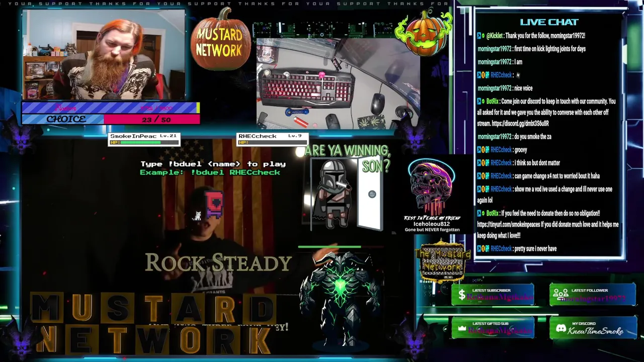The image size is (644, 362).
Task: Click 'Gone but NEVER forgotten' text
Action: [x=432, y=230]
